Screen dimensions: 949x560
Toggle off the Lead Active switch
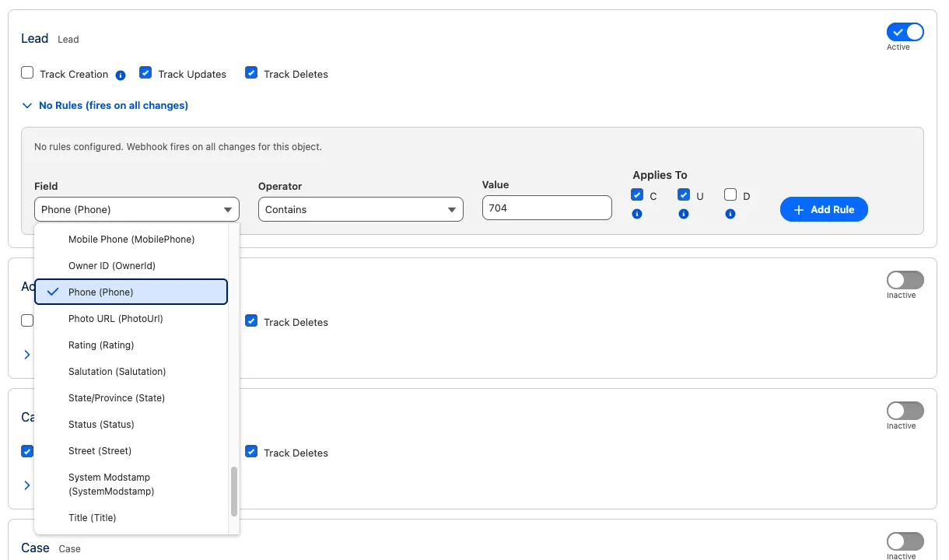click(x=905, y=32)
